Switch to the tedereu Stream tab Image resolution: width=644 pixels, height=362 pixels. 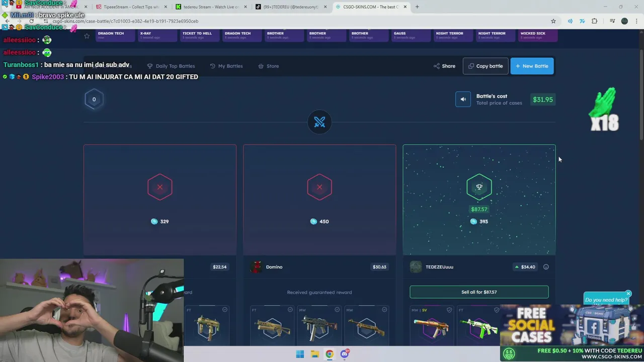pos(210,7)
